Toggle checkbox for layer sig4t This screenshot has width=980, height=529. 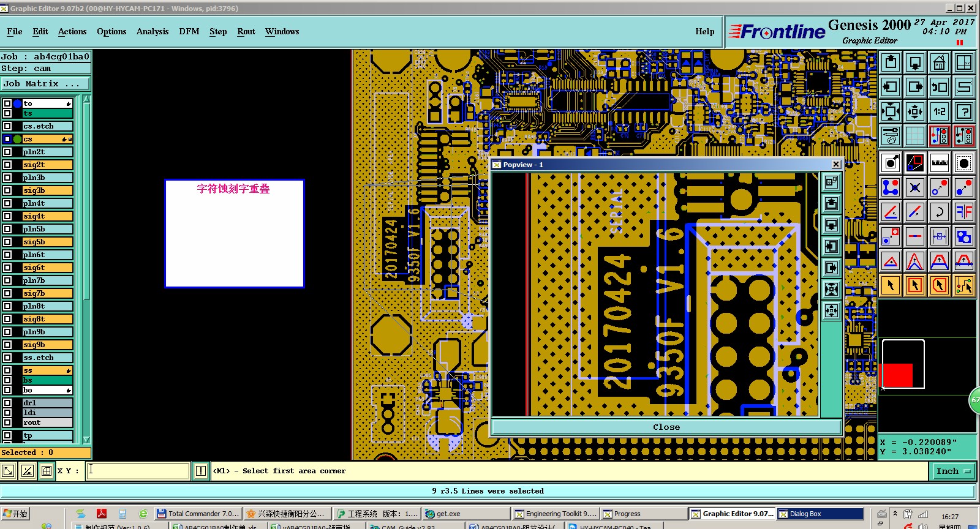click(x=7, y=216)
